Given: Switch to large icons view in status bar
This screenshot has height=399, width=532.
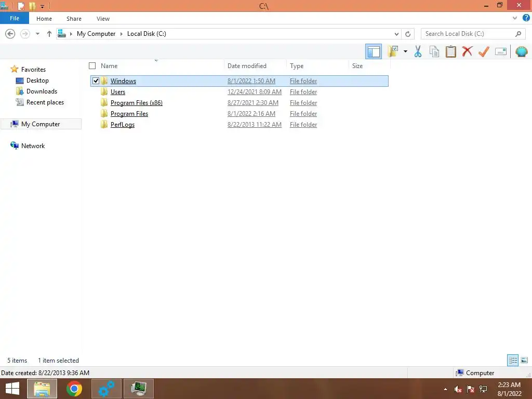Looking at the screenshot, I should tap(524, 360).
